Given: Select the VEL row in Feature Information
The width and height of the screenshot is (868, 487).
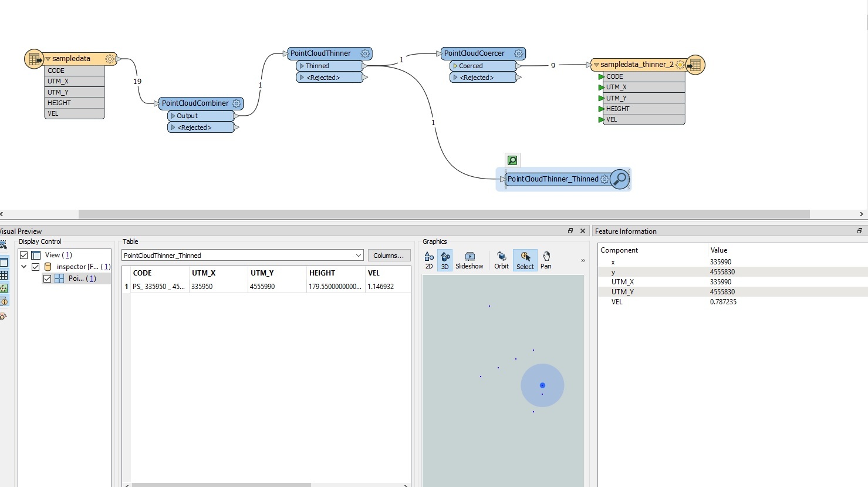Looking at the screenshot, I should (732, 302).
